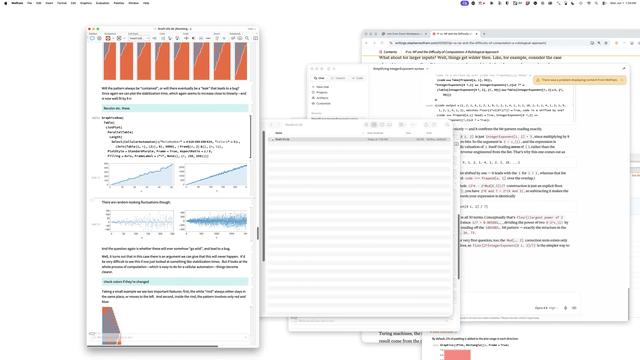The height and width of the screenshot is (360, 640).
Task: Open the Evaluation menu in the menu bar
Action: (102, 3)
